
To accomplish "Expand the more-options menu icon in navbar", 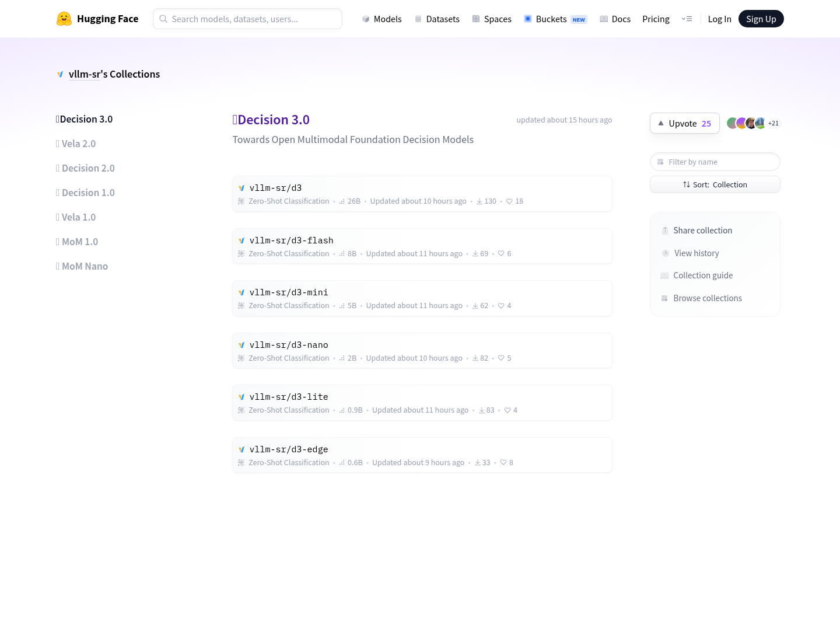I will tap(687, 19).
